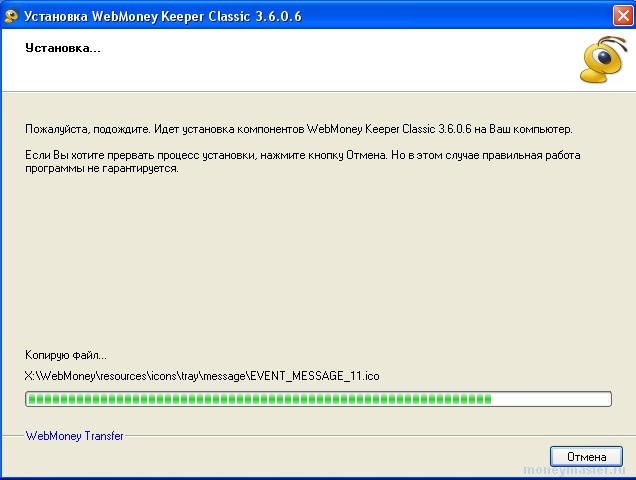Viewport: 636px width, 480px height.
Task: Click the 'Установка...' heading
Action: [x=63, y=48]
